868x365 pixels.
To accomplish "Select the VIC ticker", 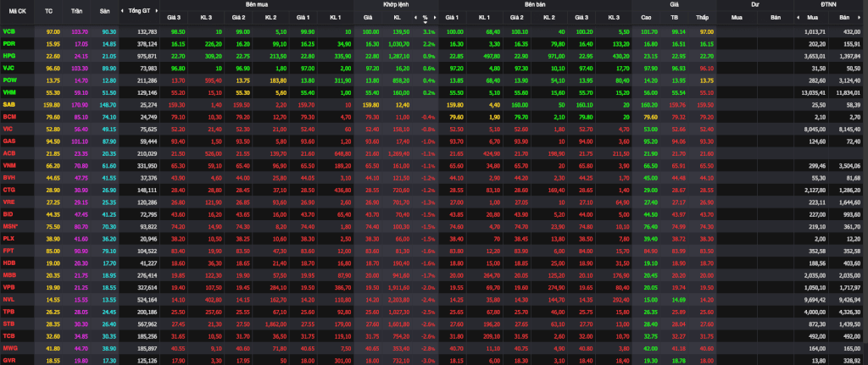I will 8,129.
